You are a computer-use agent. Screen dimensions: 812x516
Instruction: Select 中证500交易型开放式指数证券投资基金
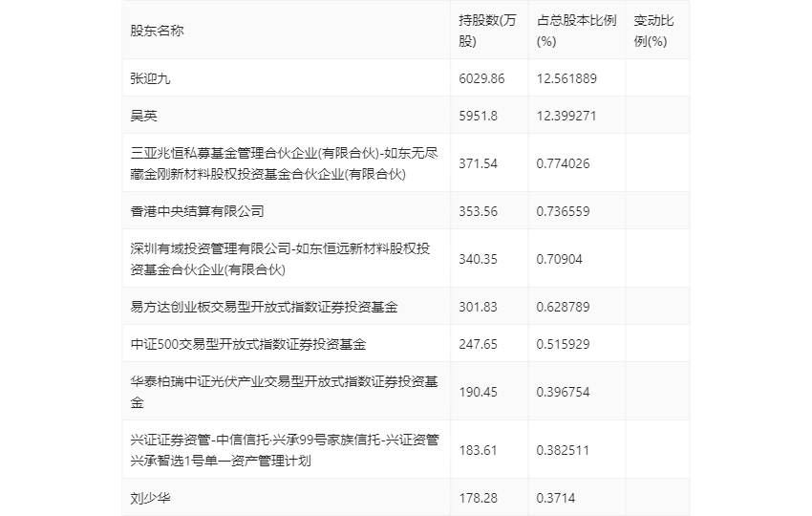(x=248, y=344)
